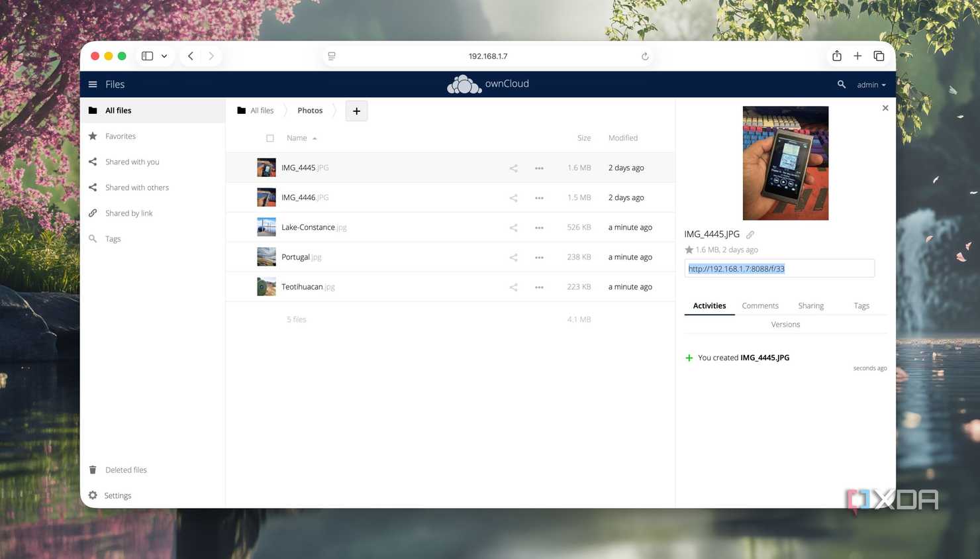Viewport: 980px width, 559px height.
Task: Sort files by Modified column
Action: click(623, 138)
